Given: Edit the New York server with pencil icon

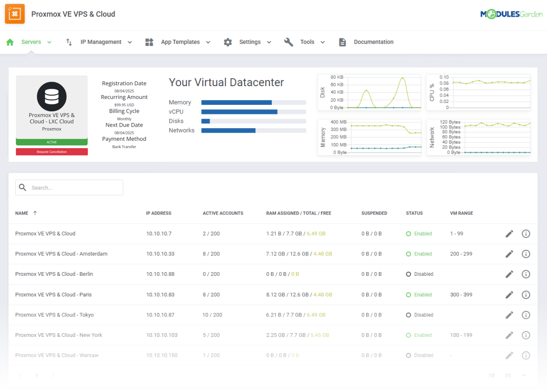Looking at the screenshot, I should (x=509, y=335).
